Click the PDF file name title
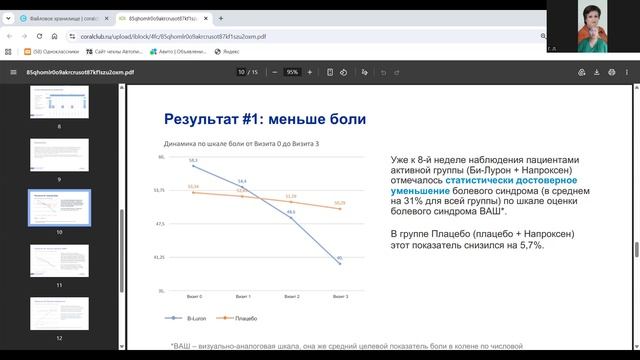640x360 pixels. point(80,72)
